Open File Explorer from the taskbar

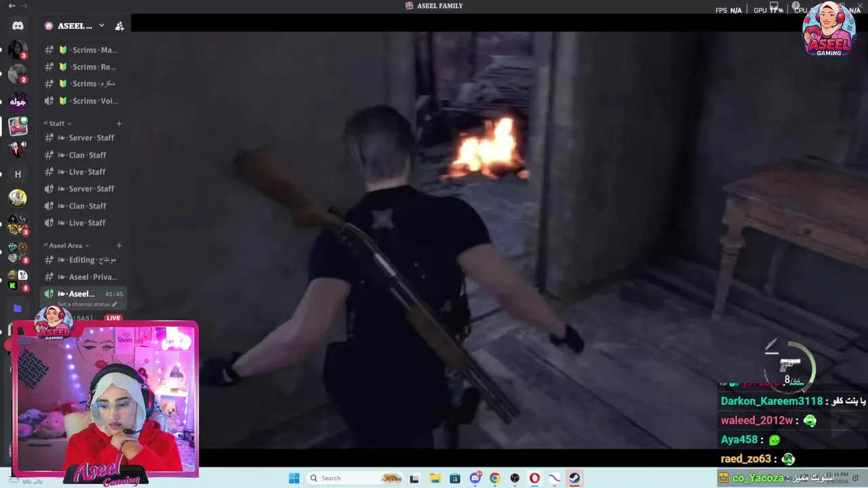(x=435, y=478)
